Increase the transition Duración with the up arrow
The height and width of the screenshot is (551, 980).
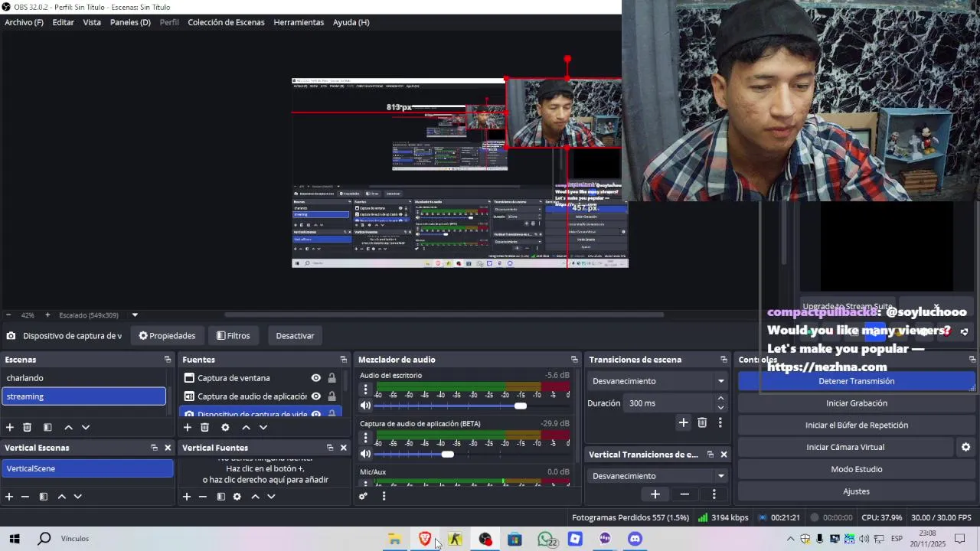pyautogui.click(x=720, y=399)
